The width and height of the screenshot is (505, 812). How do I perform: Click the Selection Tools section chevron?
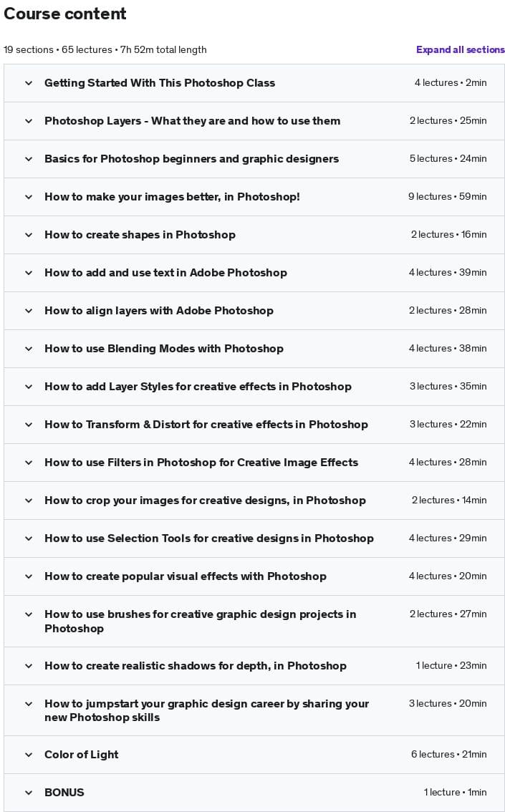click(x=29, y=538)
